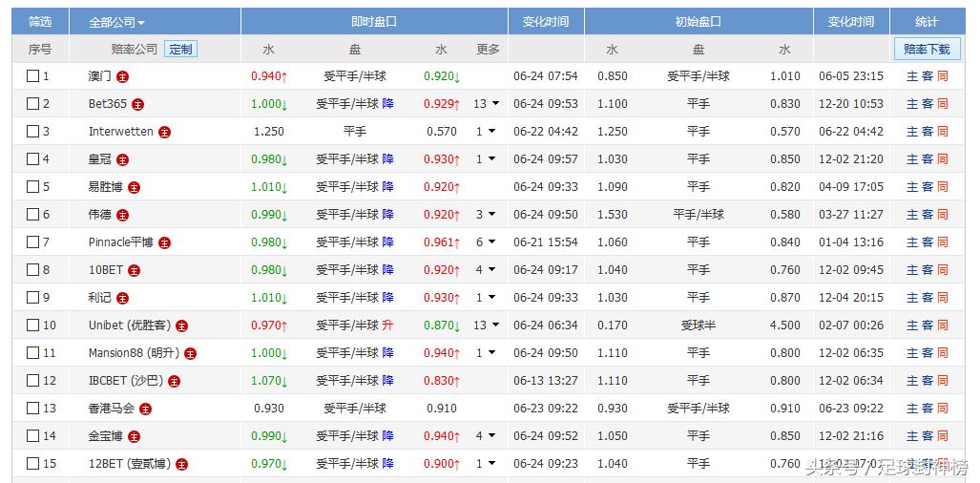Click the company name Interwetten
Image resolution: width=980 pixels, height=483 pixels.
pyautogui.click(x=120, y=131)
